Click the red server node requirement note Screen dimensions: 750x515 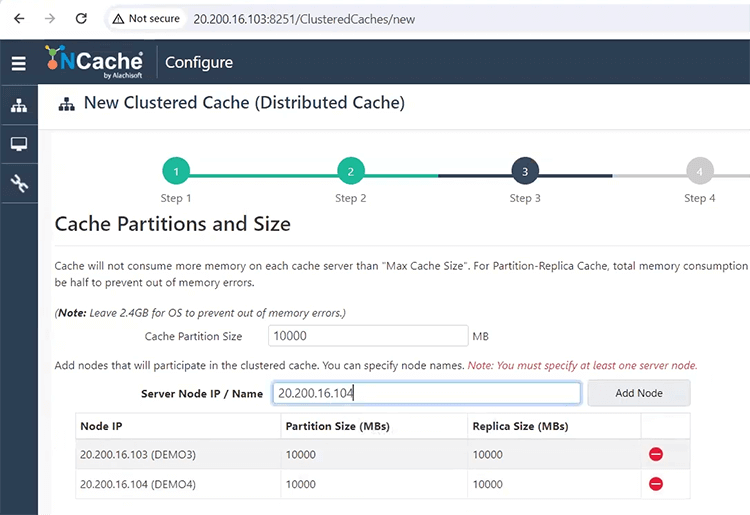(x=583, y=366)
